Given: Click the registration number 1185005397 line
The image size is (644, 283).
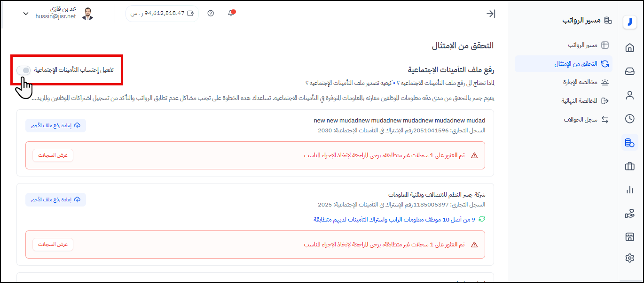Looking at the screenshot, I should pos(401,205).
